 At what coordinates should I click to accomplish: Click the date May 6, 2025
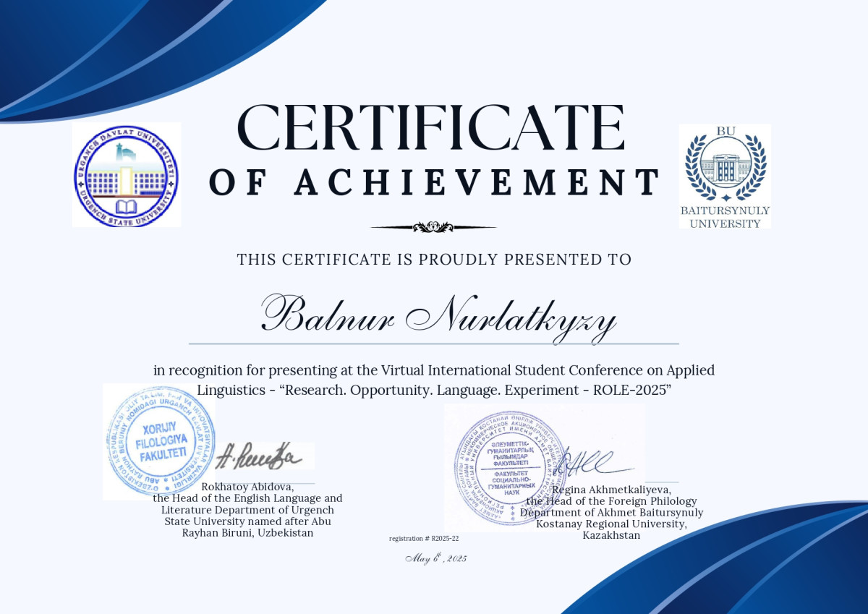pyautogui.click(x=436, y=558)
